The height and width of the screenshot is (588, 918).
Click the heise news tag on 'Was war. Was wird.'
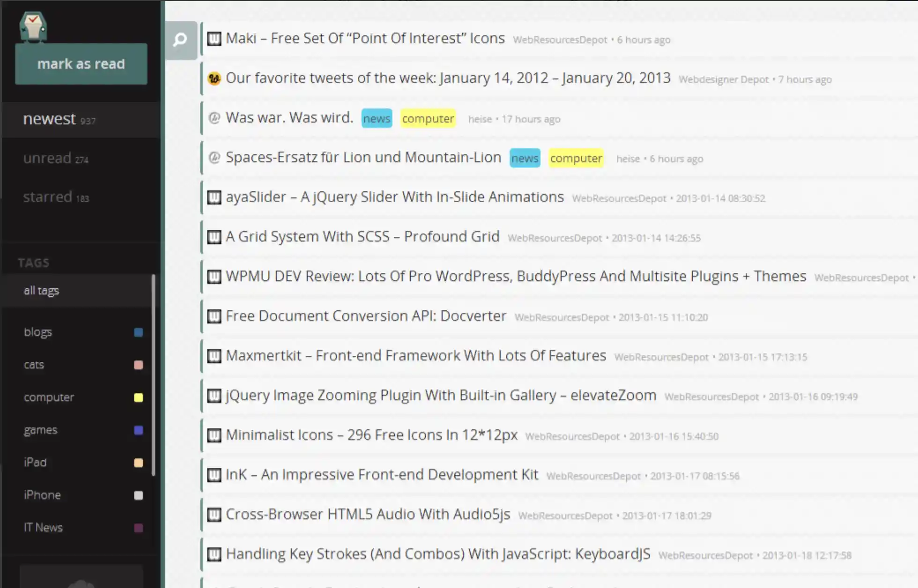[x=376, y=118]
